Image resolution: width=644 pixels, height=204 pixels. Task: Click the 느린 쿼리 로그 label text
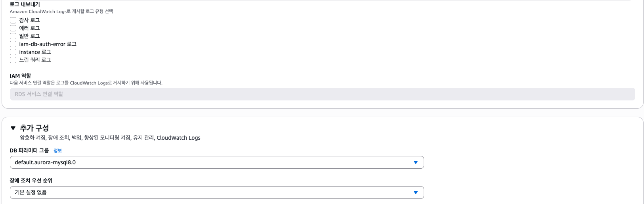click(35, 60)
